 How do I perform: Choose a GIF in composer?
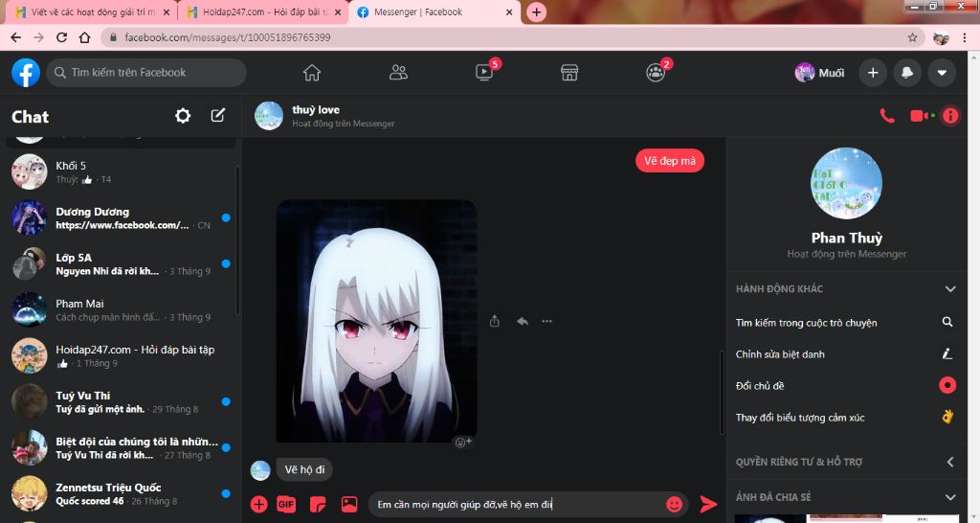click(286, 504)
